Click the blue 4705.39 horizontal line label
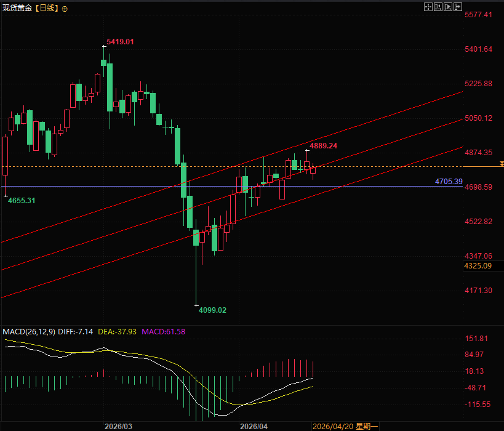The image size is (504, 431). (449, 182)
